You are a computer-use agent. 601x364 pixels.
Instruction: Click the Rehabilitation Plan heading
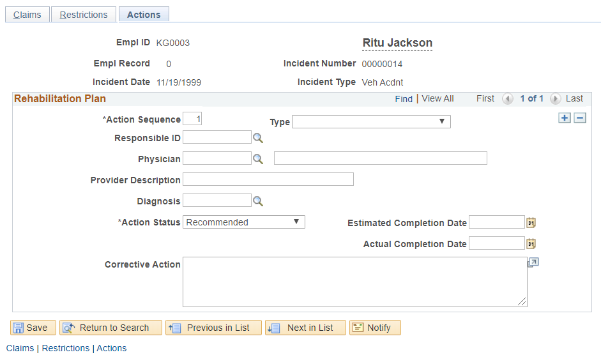(x=60, y=99)
